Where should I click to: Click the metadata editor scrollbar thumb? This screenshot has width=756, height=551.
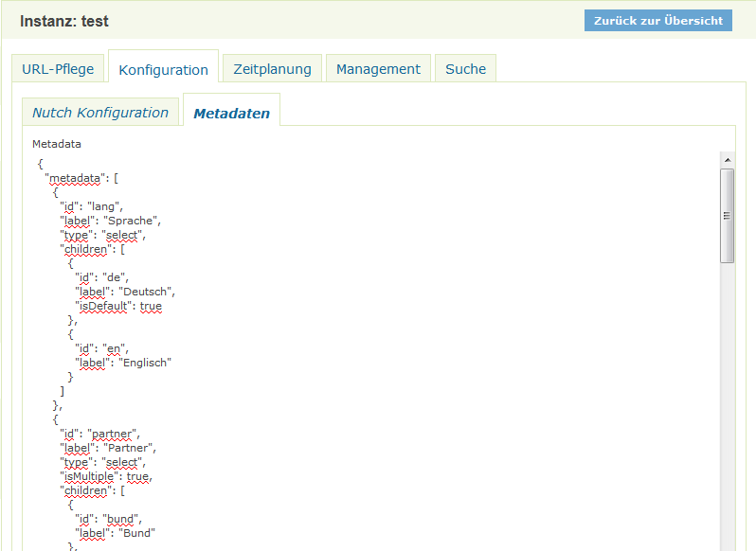727,215
